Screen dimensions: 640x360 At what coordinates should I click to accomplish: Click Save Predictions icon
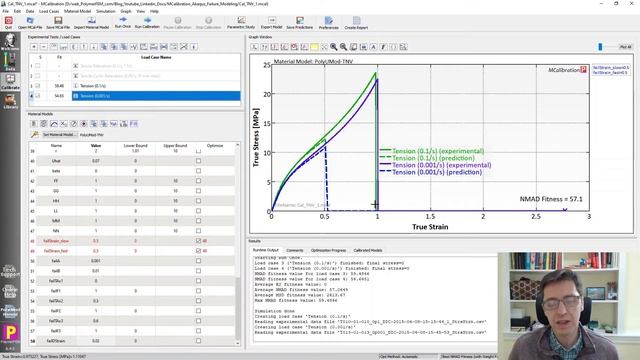300,22
